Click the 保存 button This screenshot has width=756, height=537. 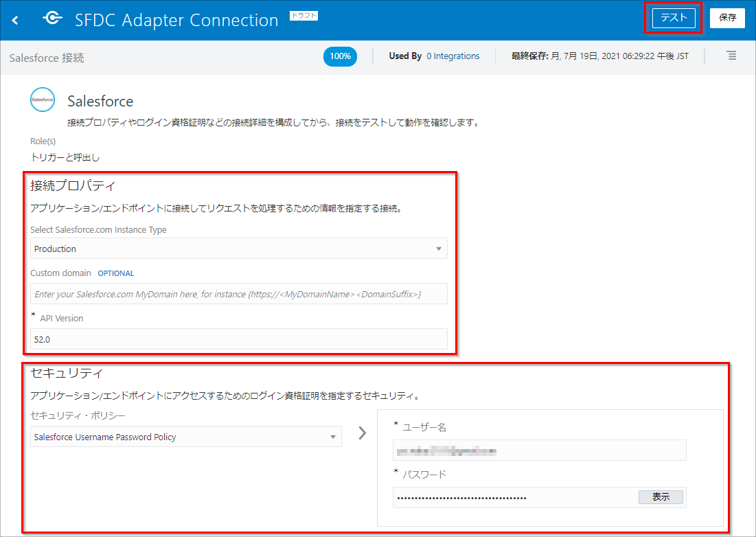pos(727,19)
